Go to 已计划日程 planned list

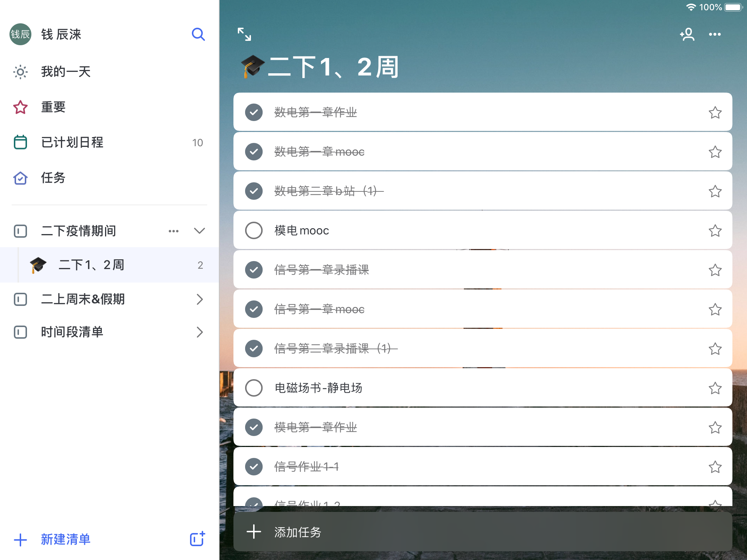pyautogui.click(x=72, y=143)
